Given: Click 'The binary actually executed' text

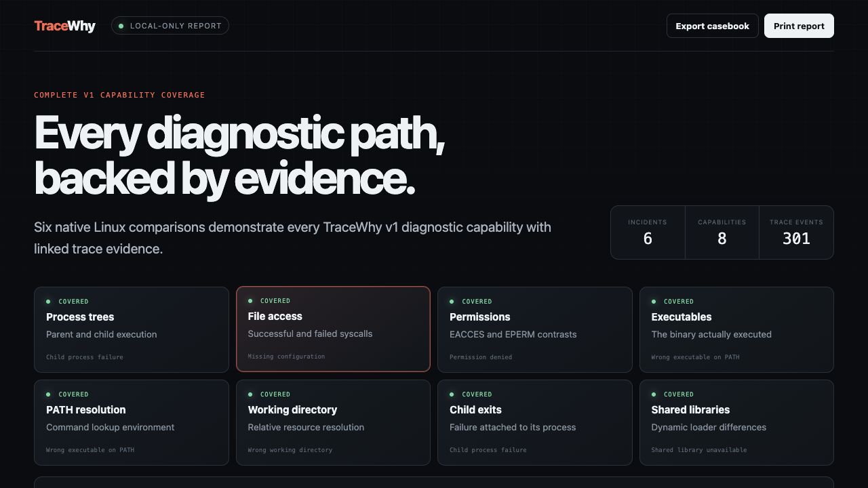Looking at the screenshot, I should [711, 334].
